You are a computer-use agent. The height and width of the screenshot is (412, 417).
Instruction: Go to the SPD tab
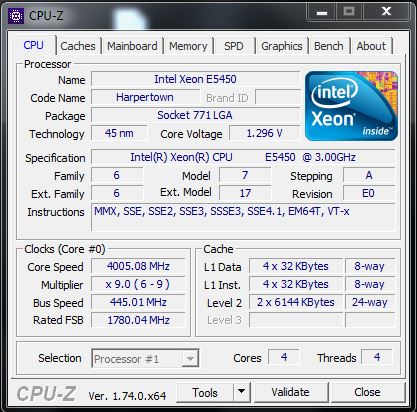coord(234,46)
